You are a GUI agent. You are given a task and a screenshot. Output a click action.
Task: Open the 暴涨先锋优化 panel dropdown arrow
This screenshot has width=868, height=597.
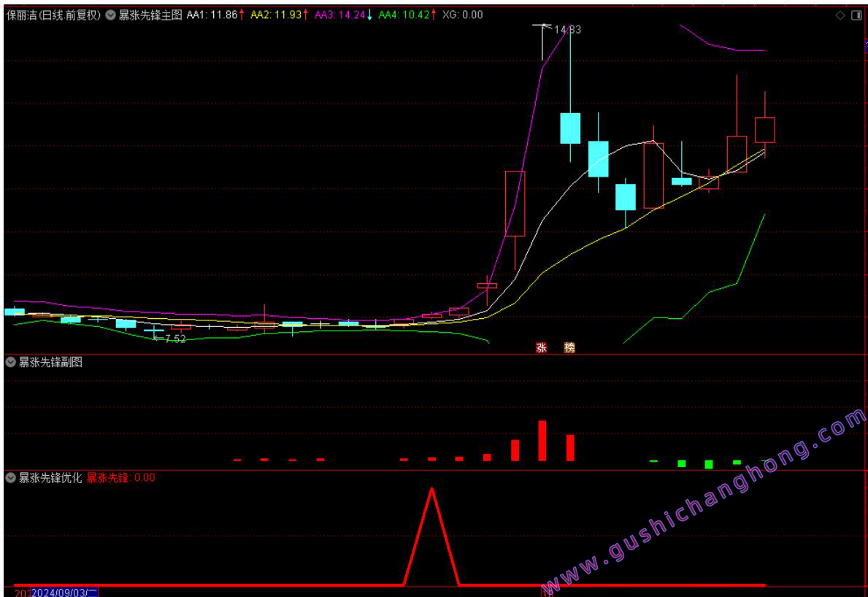point(10,477)
